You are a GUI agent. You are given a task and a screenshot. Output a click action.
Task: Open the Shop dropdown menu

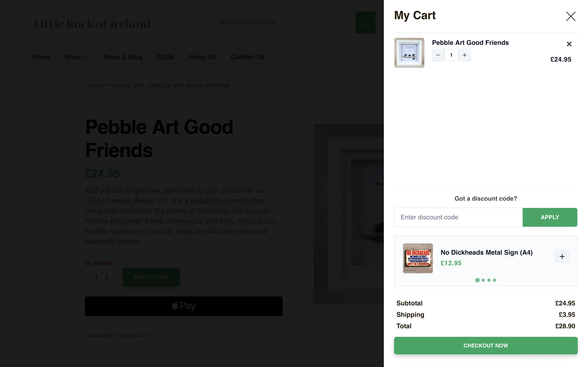click(x=76, y=57)
